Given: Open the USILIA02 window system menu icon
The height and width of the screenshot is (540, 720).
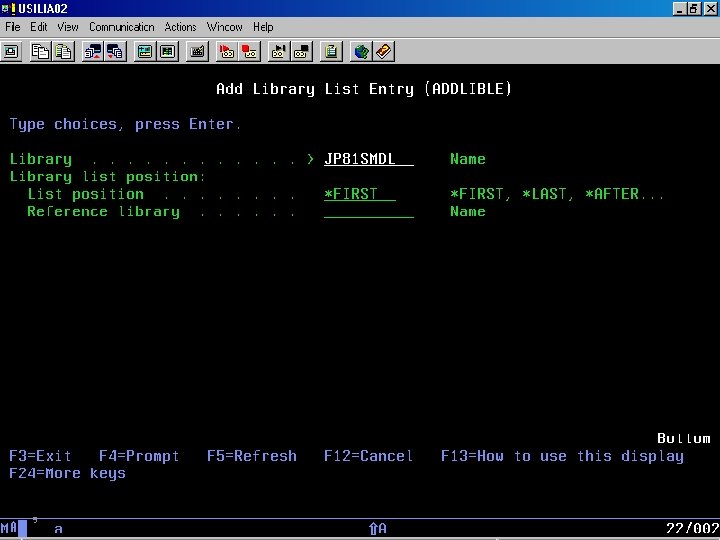Looking at the screenshot, I should tap(8, 8).
